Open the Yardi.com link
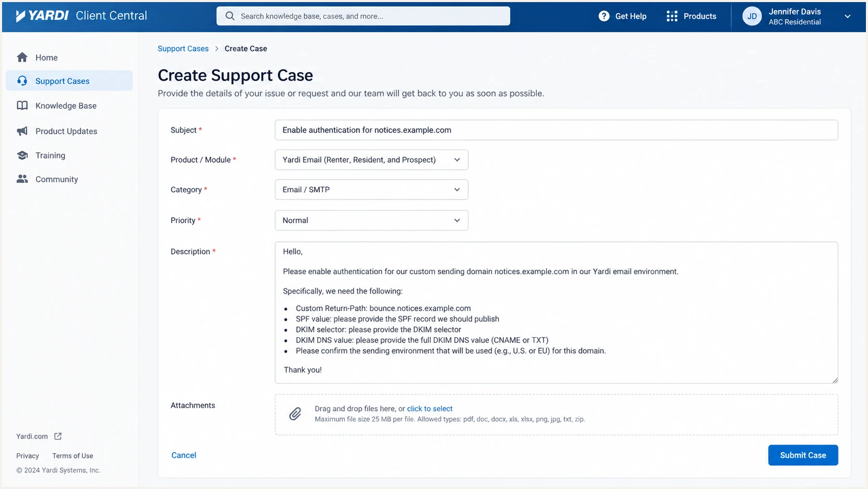This screenshot has width=868, height=489. pyautogui.click(x=32, y=436)
